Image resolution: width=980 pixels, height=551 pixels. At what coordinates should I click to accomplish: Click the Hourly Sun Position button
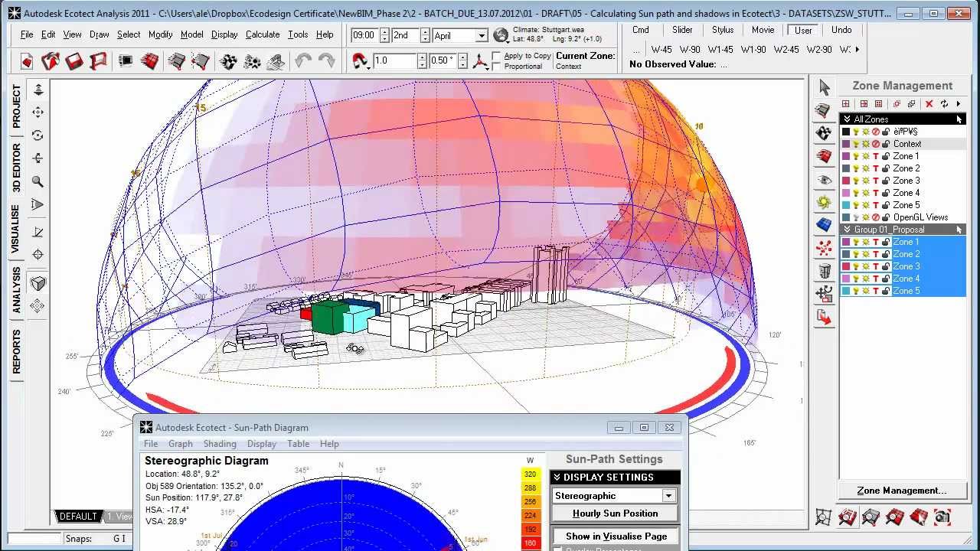pos(615,514)
